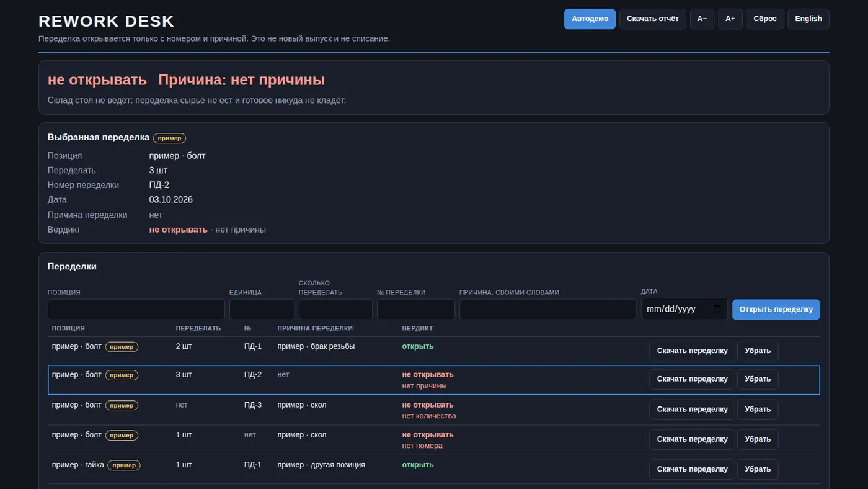Download rework for the ПД-3 row
The width and height of the screenshot is (868, 489).
point(692,410)
